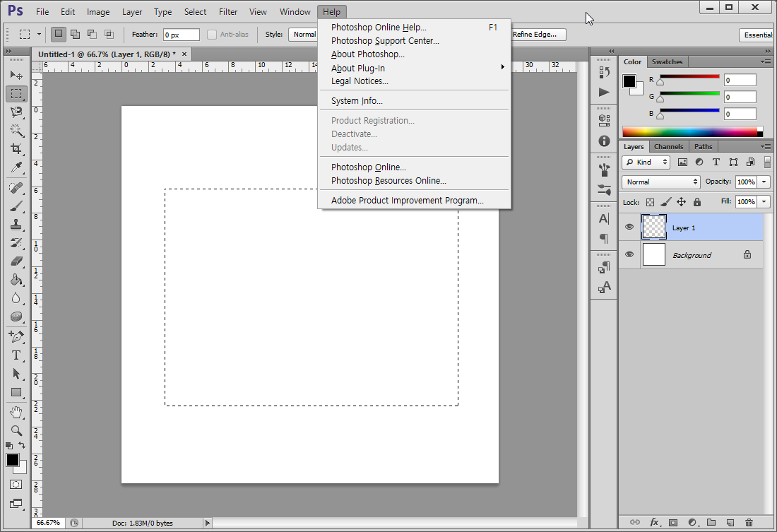Switch to the Paths tab

[703, 147]
